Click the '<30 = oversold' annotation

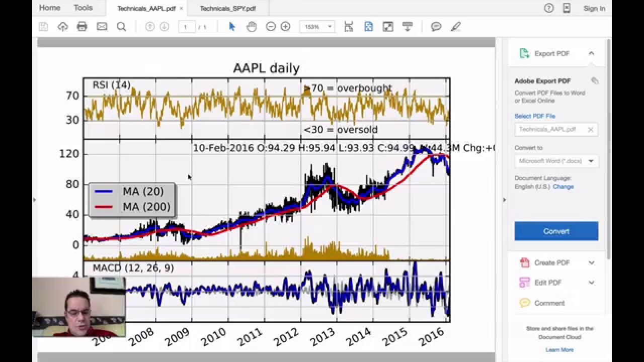coord(341,130)
